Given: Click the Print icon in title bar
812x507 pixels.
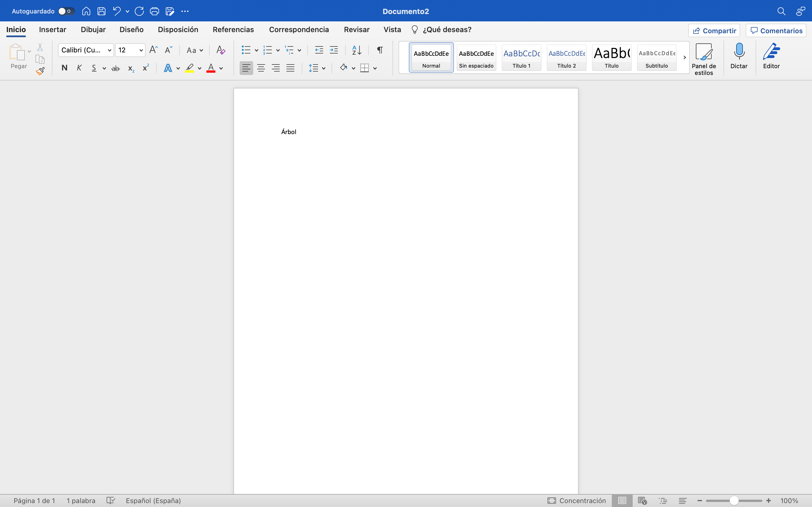Looking at the screenshot, I should point(154,11).
